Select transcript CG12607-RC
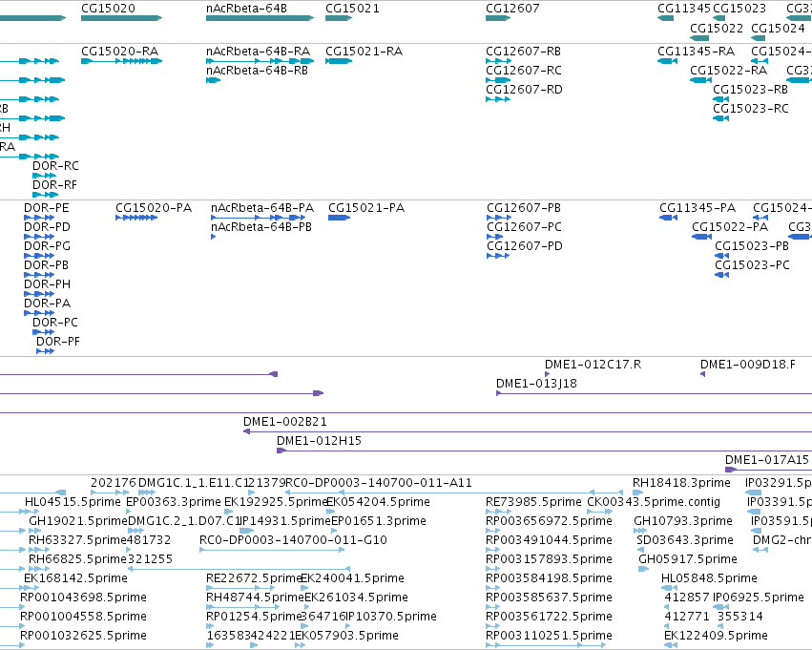The width and height of the screenshot is (812, 650). point(524,71)
